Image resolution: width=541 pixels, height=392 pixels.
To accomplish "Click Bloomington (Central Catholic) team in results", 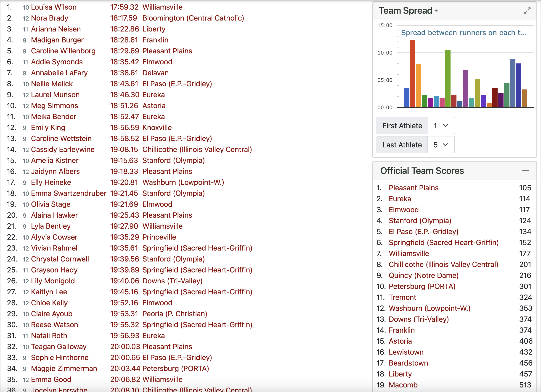I will click(193, 18).
